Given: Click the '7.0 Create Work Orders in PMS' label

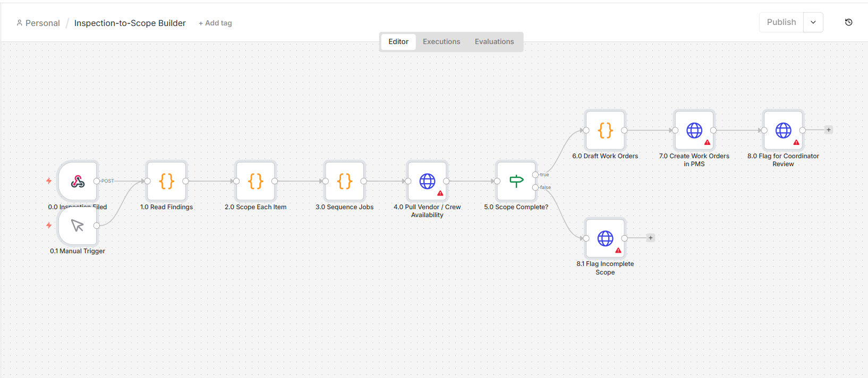Looking at the screenshot, I should (694, 160).
